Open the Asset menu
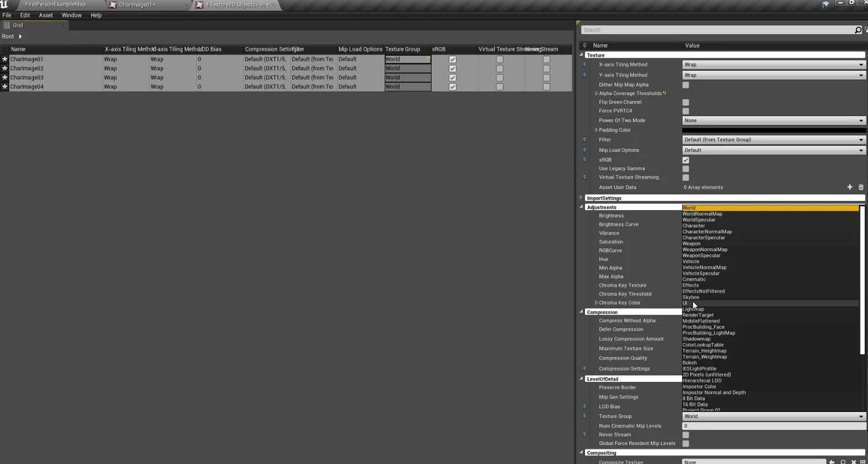868x464 pixels. [x=45, y=15]
